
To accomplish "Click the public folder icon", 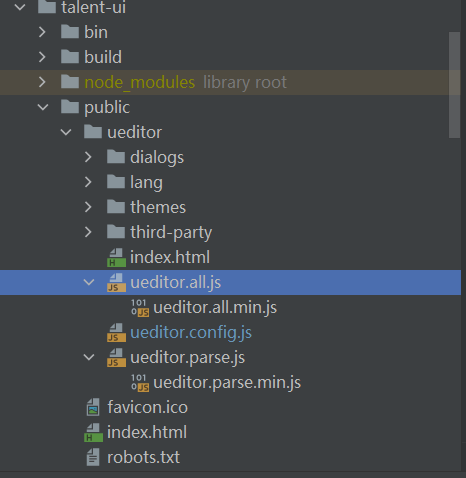I will pos(70,107).
